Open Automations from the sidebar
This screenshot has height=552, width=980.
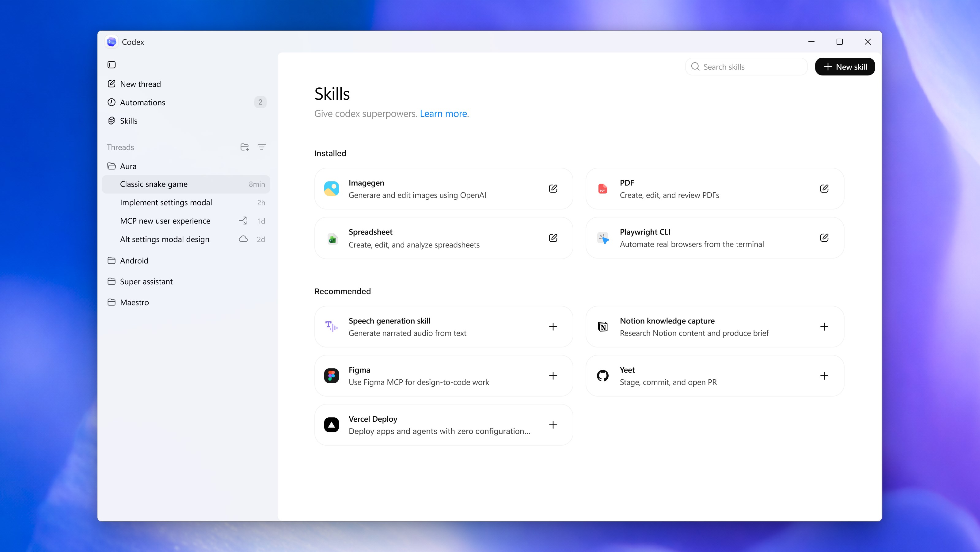pyautogui.click(x=143, y=102)
